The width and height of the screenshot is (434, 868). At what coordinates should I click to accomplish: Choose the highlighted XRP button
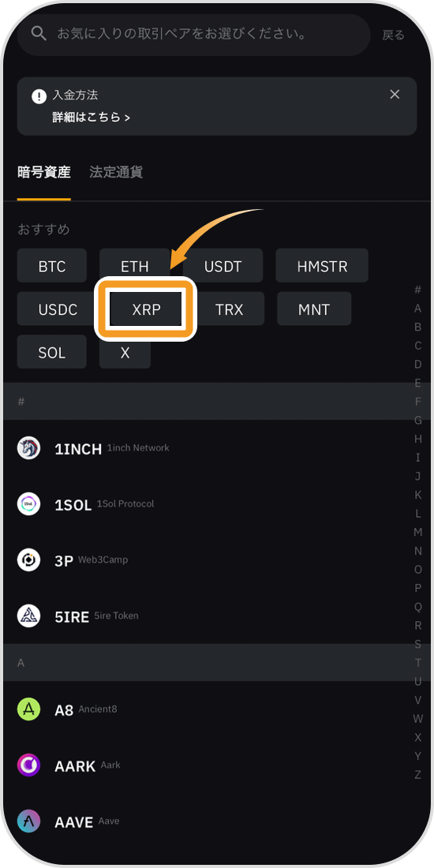(146, 309)
